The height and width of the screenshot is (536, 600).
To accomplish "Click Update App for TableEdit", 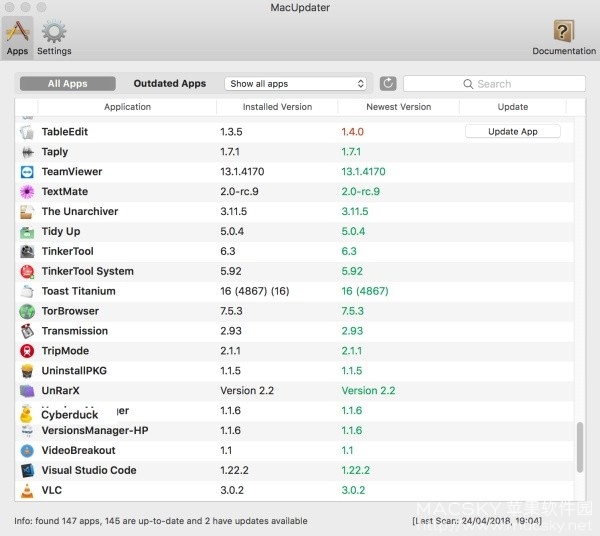I will tap(513, 132).
